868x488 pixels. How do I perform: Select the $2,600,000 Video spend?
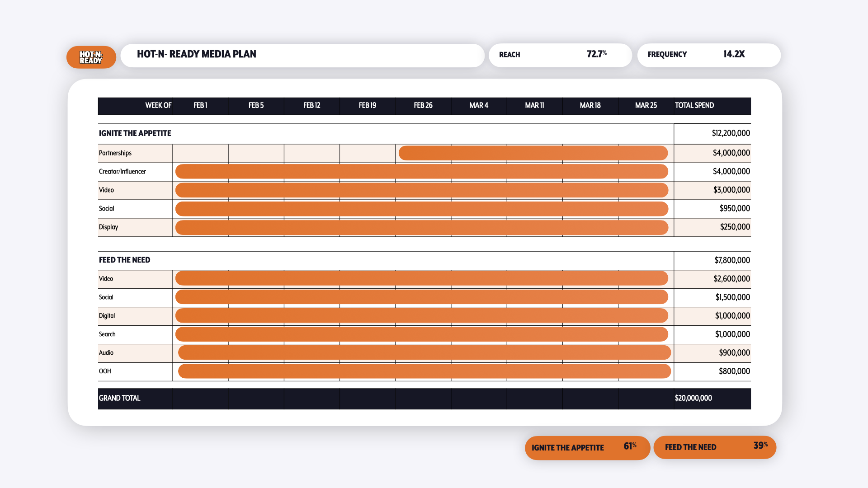pyautogui.click(x=731, y=279)
